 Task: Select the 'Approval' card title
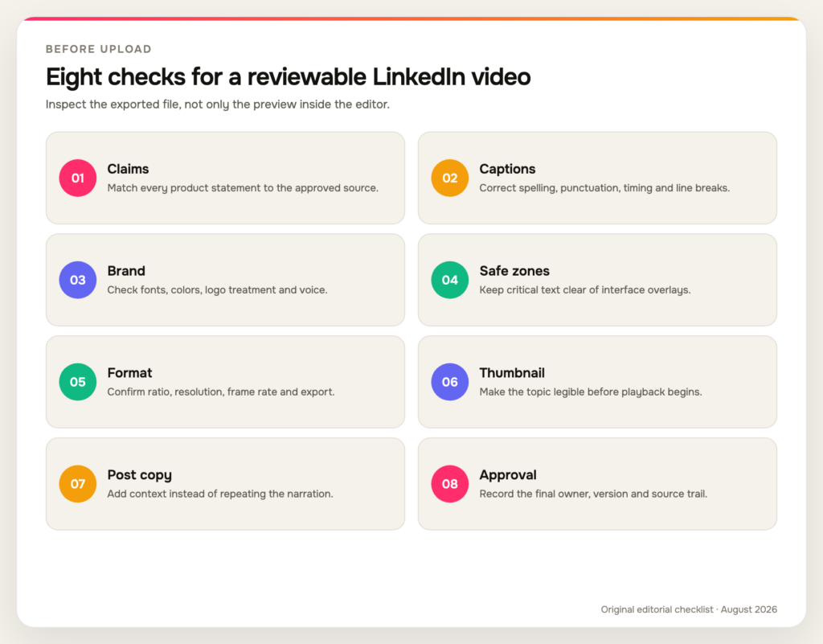[508, 475]
